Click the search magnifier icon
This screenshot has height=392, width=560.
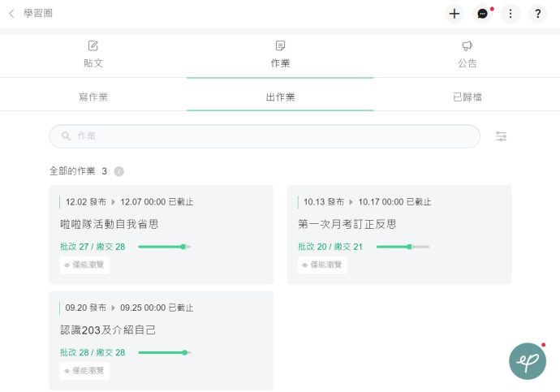tap(65, 136)
